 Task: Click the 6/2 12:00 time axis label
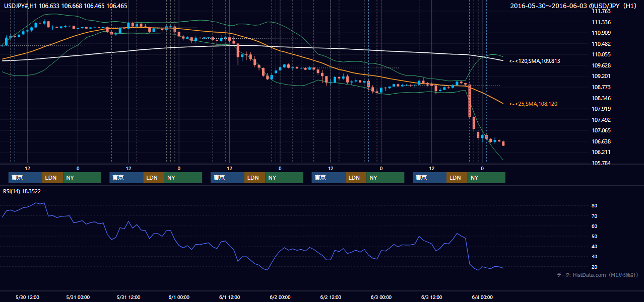[x=331, y=297]
